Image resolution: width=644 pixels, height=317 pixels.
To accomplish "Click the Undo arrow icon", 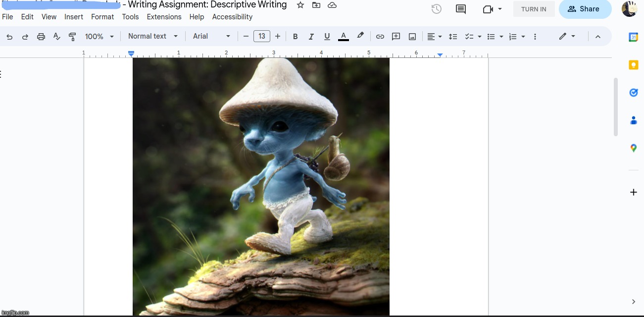I will (x=9, y=37).
